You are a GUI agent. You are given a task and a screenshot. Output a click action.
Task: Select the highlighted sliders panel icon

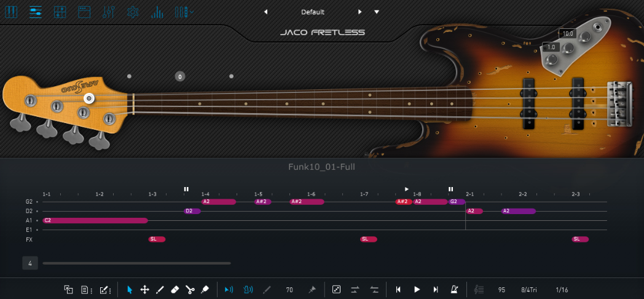tap(35, 12)
